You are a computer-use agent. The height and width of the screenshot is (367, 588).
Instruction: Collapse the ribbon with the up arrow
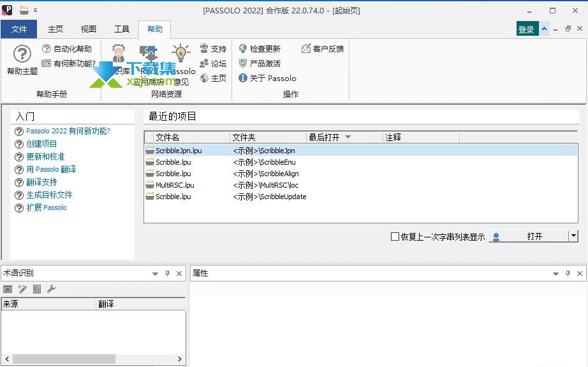pyautogui.click(x=544, y=29)
